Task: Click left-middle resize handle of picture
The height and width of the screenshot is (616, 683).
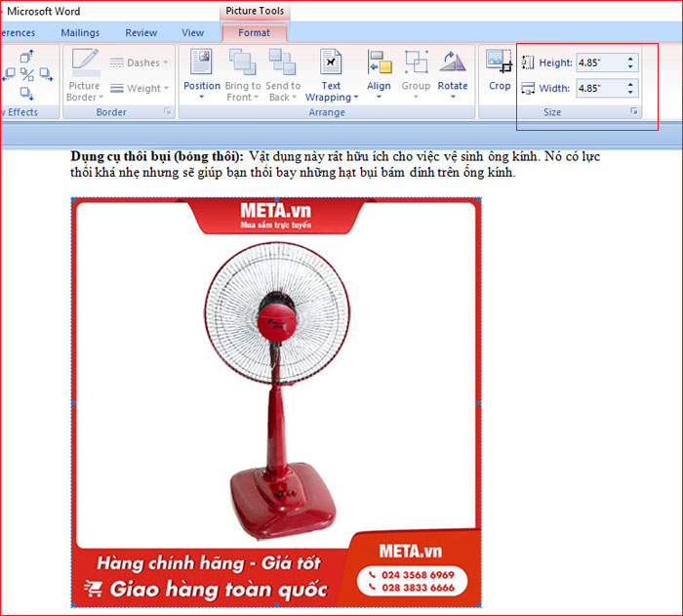Action: (x=73, y=403)
